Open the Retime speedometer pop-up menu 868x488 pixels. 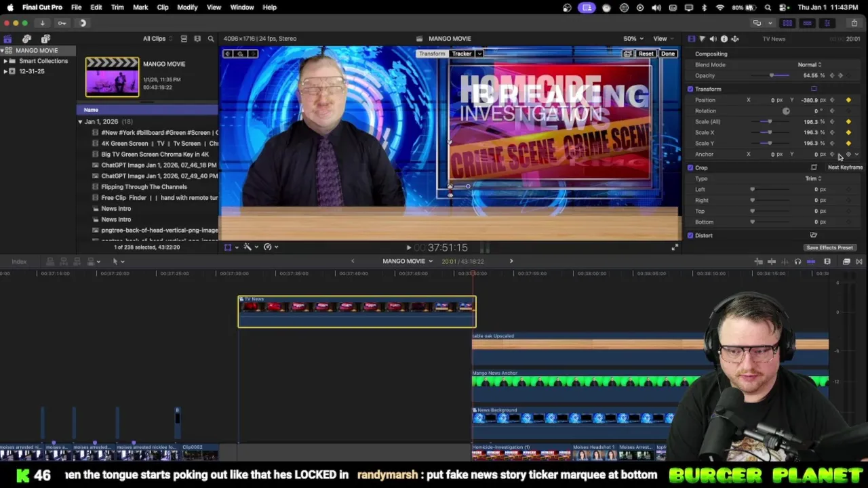tap(271, 247)
